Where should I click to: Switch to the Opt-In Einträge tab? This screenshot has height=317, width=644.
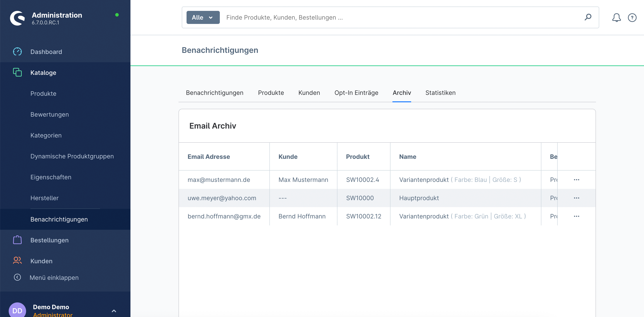(x=356, y=93)
